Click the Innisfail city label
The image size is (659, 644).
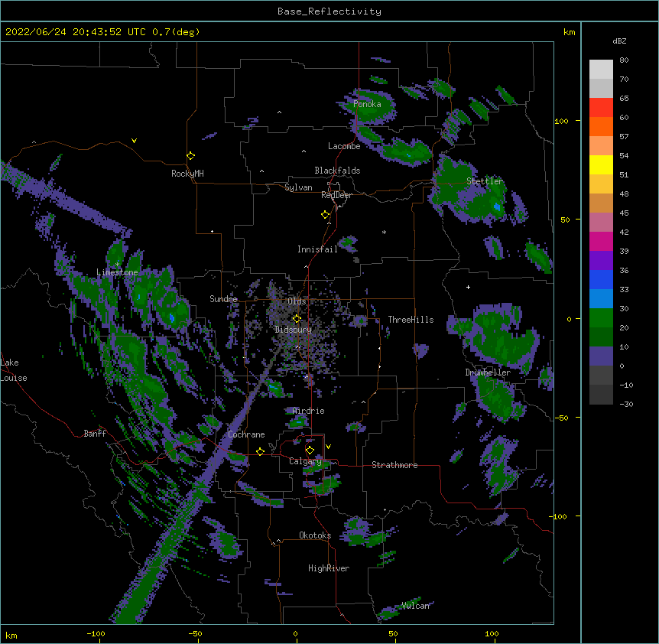(x=317, y=249)
